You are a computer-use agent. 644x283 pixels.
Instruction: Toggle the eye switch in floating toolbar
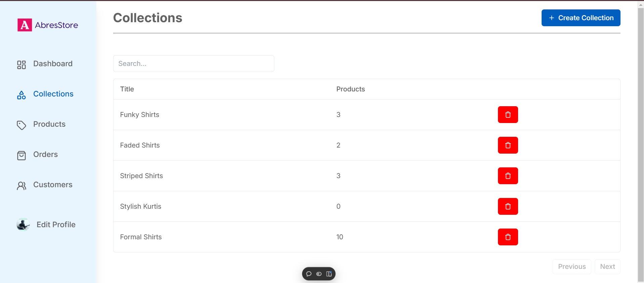pos(319,274)
